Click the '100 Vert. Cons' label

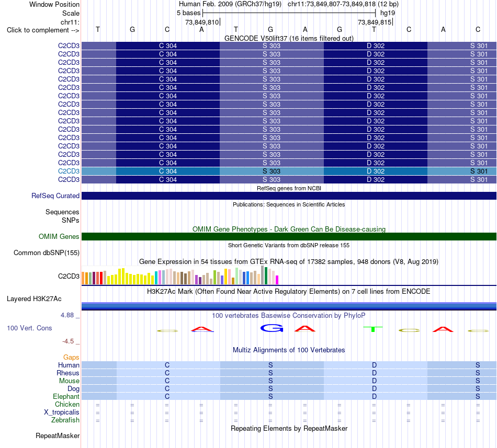29,328
